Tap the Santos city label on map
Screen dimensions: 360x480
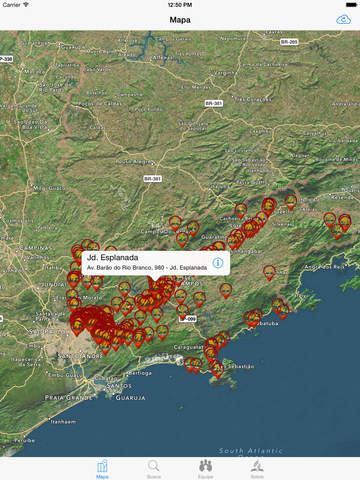coord(119,386)
